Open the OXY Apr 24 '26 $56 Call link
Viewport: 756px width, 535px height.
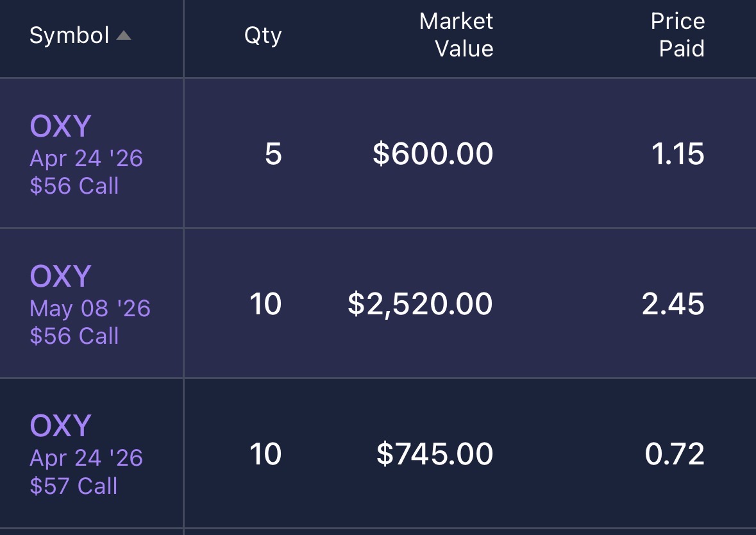point(61,127)
